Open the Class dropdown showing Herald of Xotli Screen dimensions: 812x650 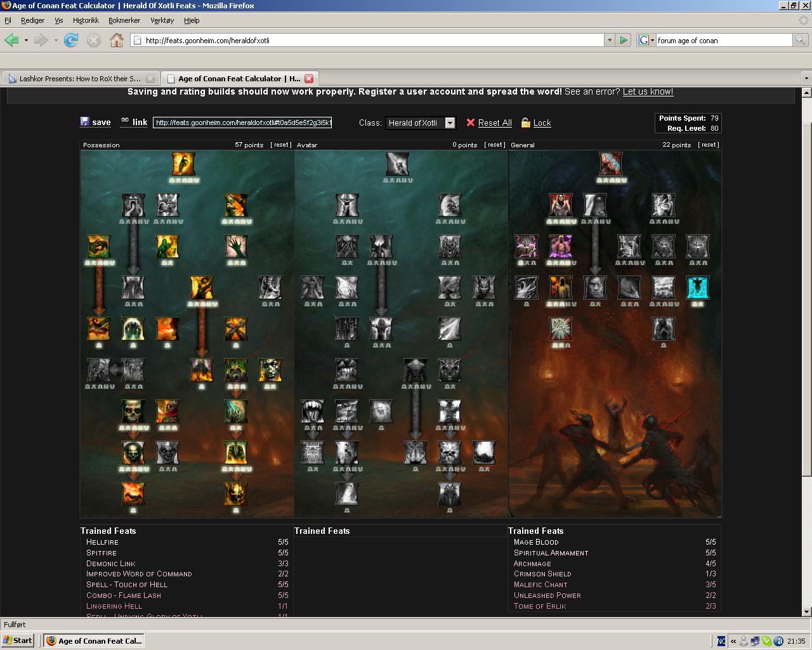[421, 123]
